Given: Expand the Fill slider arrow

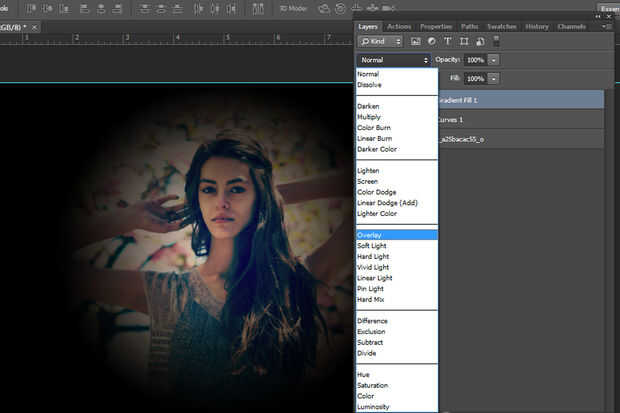Looking at the screenshot, I should (x=493, y=78).
